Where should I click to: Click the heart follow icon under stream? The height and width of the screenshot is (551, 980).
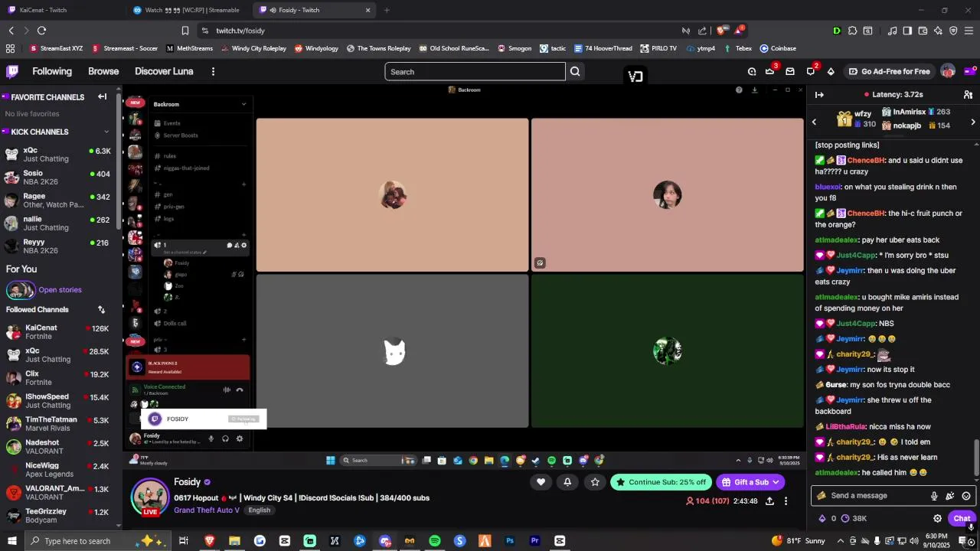coord(541,482)
